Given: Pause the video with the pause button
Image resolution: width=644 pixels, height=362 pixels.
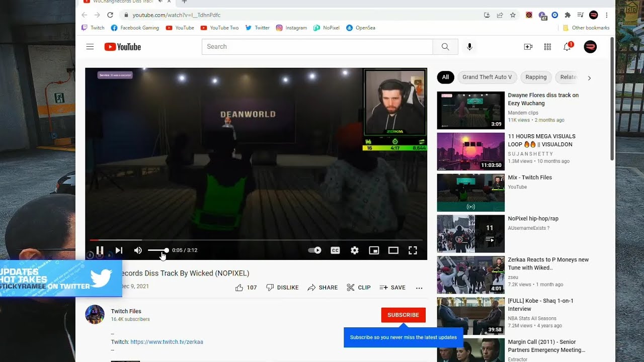Looking at the screenshot, I should pos(100,250).
